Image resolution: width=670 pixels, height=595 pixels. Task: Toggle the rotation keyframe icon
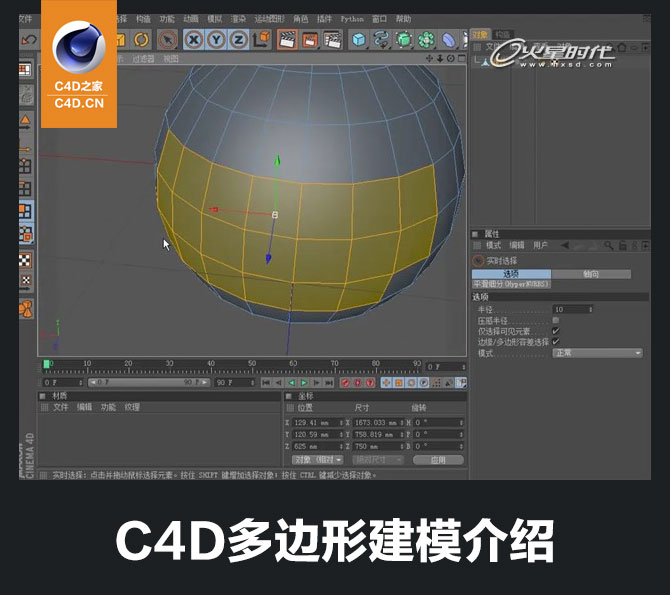(x=411, y=383)
